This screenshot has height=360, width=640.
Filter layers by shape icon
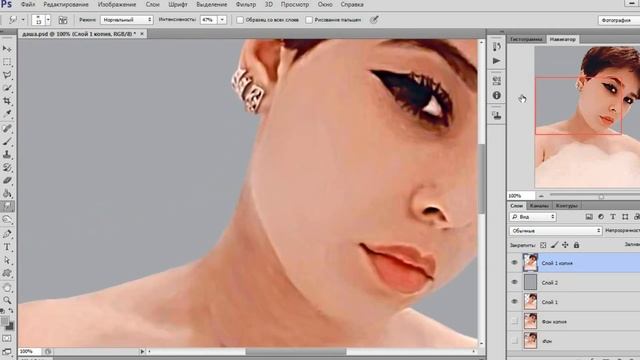coord(625,217)
